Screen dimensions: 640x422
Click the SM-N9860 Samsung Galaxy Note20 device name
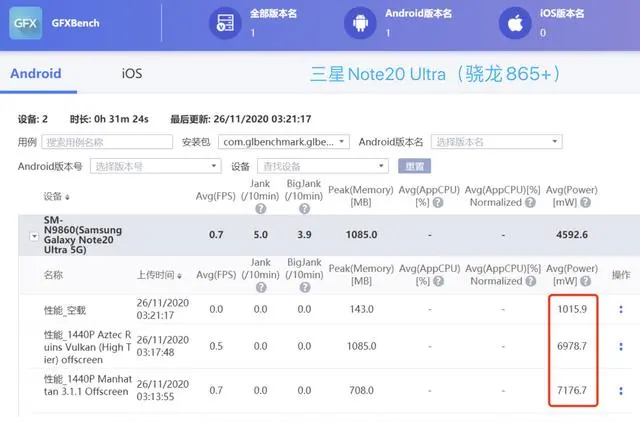click(x=83, y=235)
